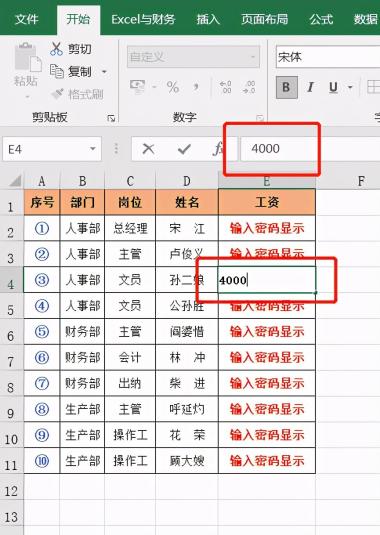Click the borders icon
Image resolution: width=380 pixels, height=535 pixels.
pos(374,87)
